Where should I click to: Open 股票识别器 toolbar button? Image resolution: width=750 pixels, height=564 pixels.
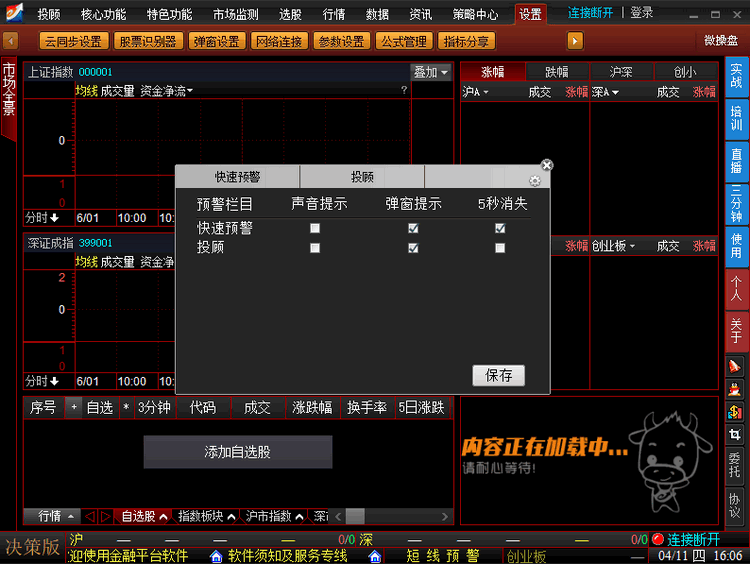tap(148, 42)
